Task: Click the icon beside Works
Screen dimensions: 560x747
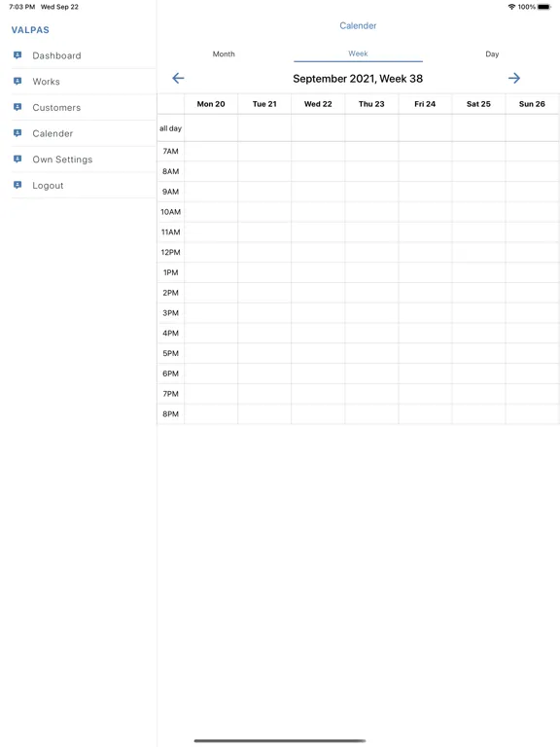Action: 17,82
